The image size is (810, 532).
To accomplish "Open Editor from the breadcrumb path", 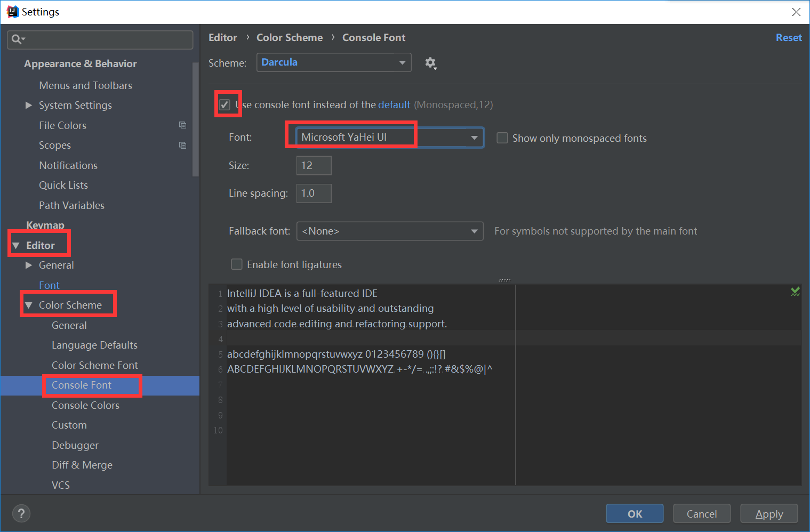I will pyautogui.click(x=223, y=37).
